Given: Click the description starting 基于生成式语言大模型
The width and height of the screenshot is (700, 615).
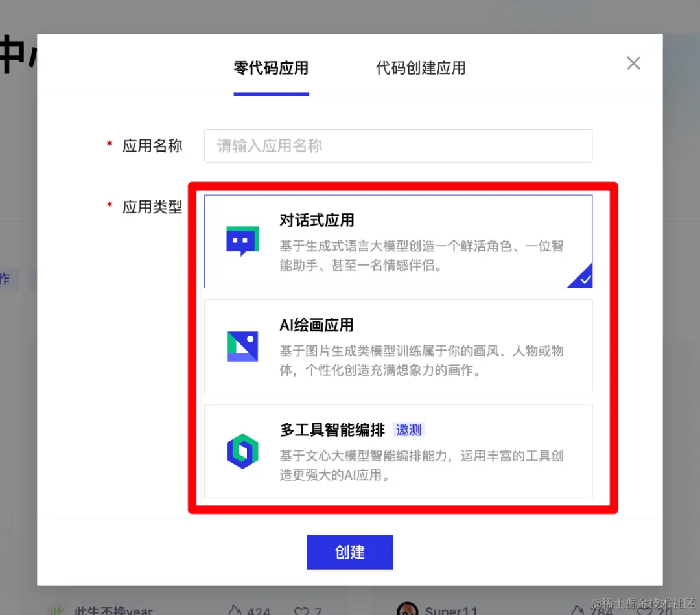Looking at the screenshot, I should click(x=421, y=255).
